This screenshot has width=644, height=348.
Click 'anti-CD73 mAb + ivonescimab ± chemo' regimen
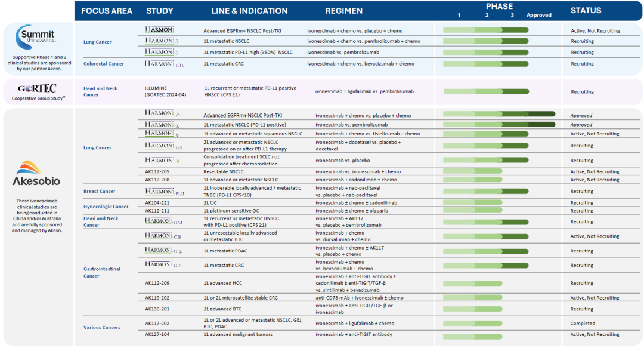click(x=360, y=298)
